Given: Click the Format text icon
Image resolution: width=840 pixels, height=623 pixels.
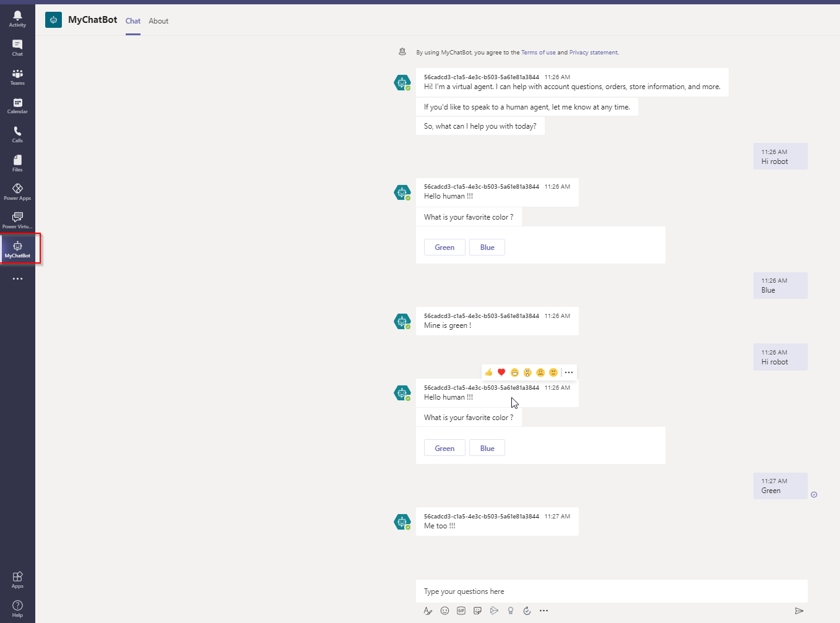Looking at the screenshot, I should click(x=428, y=611).
